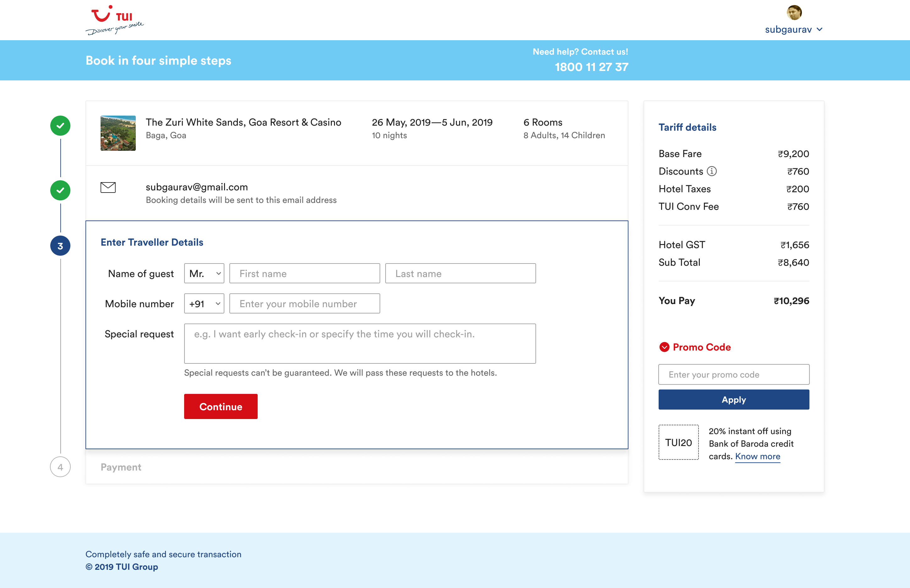
Task: Click the Apply promo button
Action: [733, 400]
